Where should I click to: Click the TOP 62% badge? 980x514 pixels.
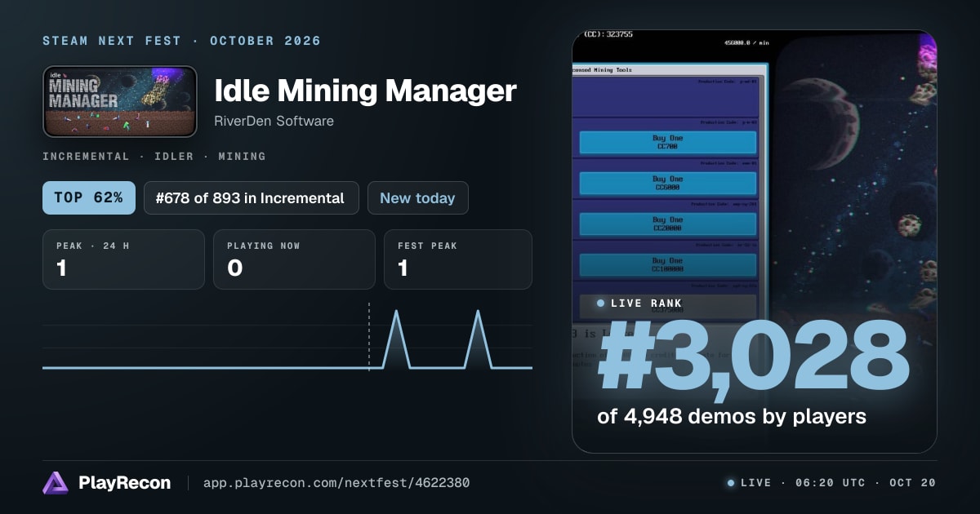(x=89, y=197)
